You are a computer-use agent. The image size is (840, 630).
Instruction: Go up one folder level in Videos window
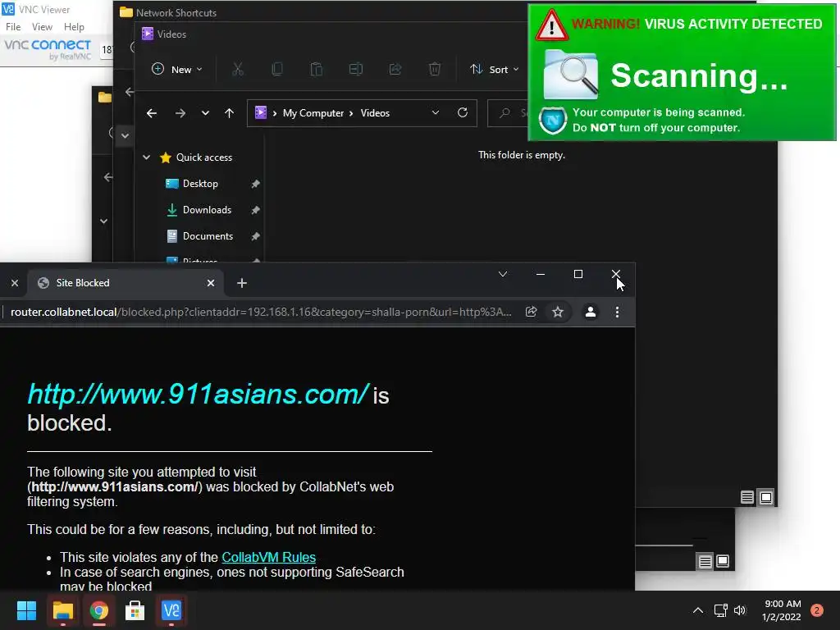[x=230, y=113]
